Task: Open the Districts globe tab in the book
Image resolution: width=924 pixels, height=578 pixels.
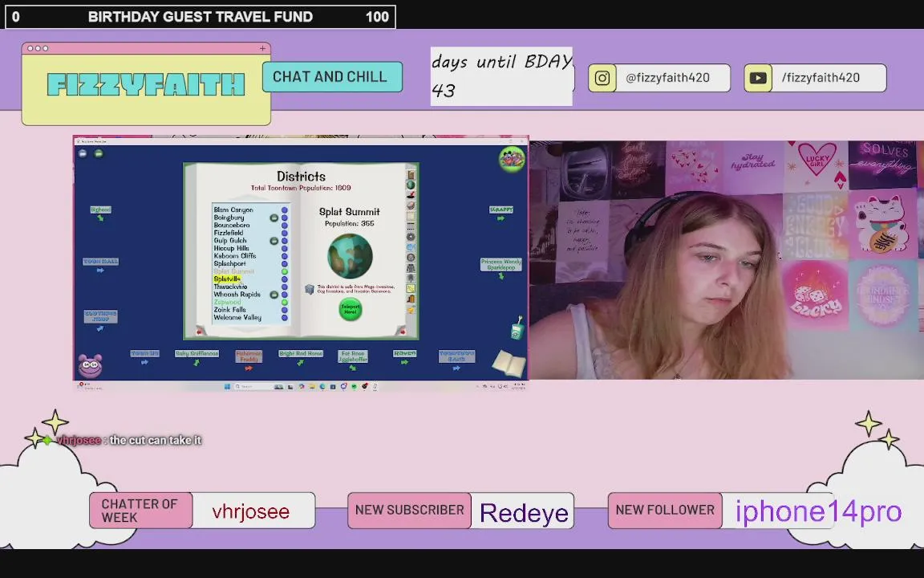Action: coord(411,185)
